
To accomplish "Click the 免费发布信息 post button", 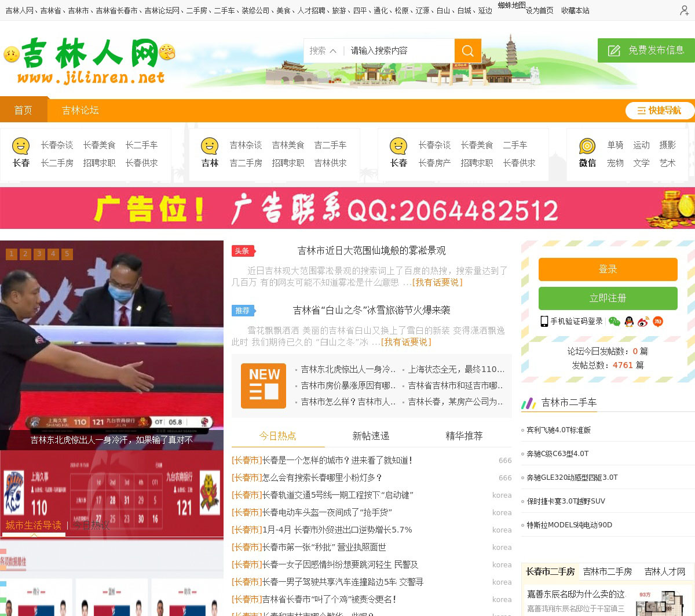I will 646,50.
